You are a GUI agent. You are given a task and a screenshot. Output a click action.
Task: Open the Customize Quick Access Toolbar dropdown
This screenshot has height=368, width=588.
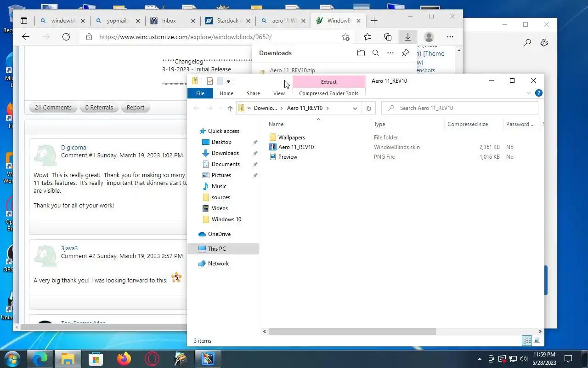tap(228, 81)
